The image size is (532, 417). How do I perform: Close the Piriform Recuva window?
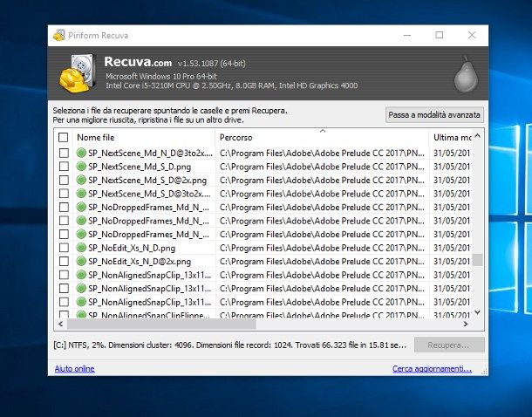coord(472,35)
